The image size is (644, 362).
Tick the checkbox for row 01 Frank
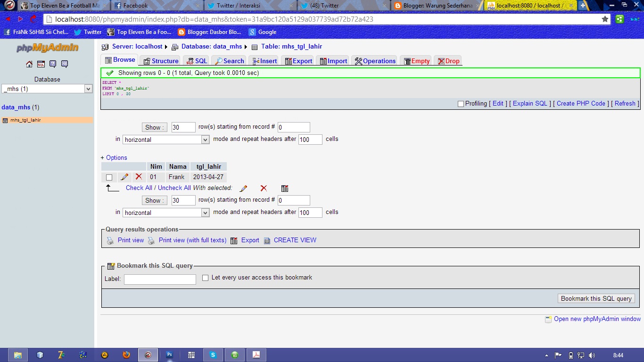pyautogui.click(x=109, y=178)
